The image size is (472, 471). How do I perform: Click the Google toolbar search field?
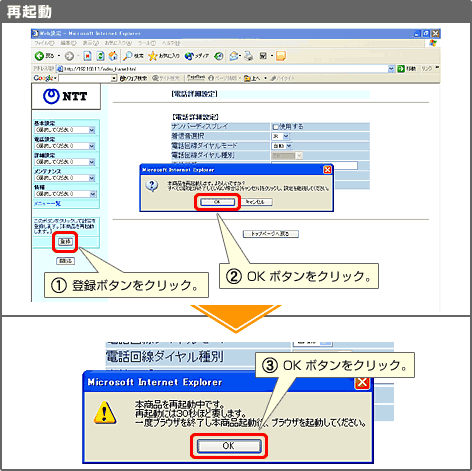[85, 78]
